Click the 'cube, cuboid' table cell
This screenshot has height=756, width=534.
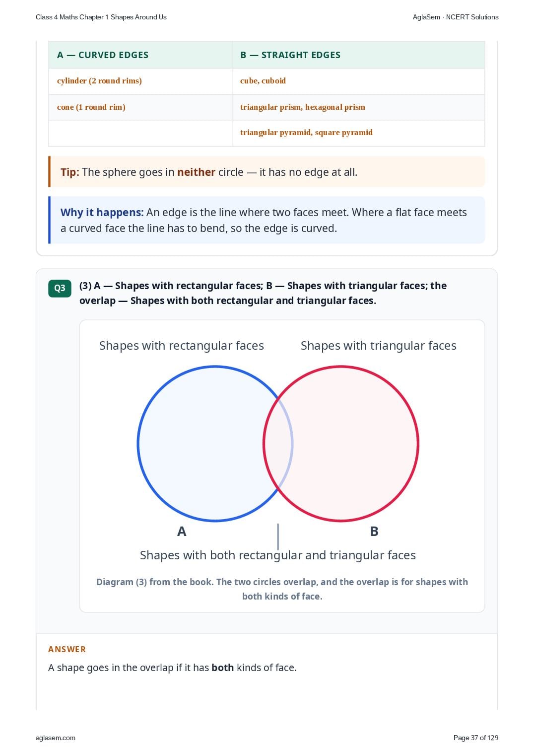358,81
